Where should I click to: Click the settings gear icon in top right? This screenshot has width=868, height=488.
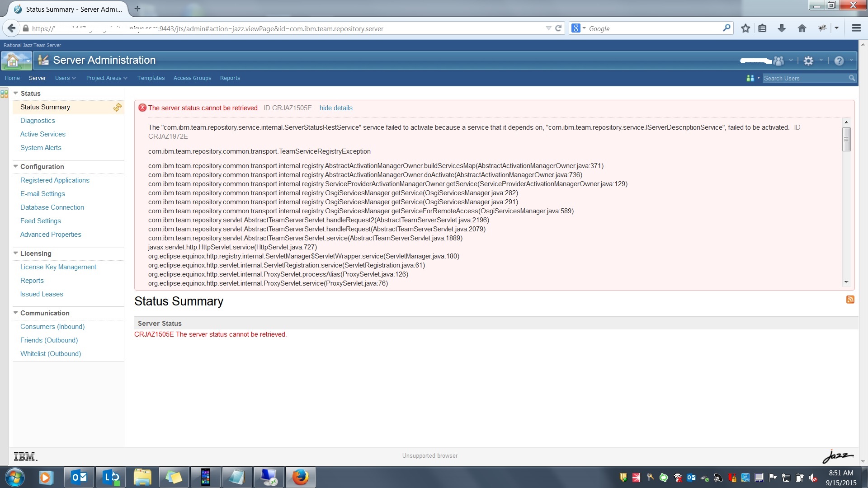click(808, 60)
